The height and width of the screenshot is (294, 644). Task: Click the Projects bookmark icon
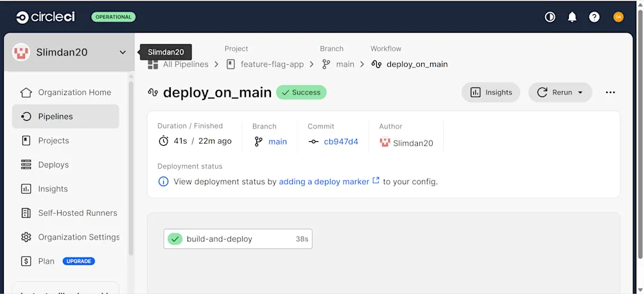click(26, 141)
